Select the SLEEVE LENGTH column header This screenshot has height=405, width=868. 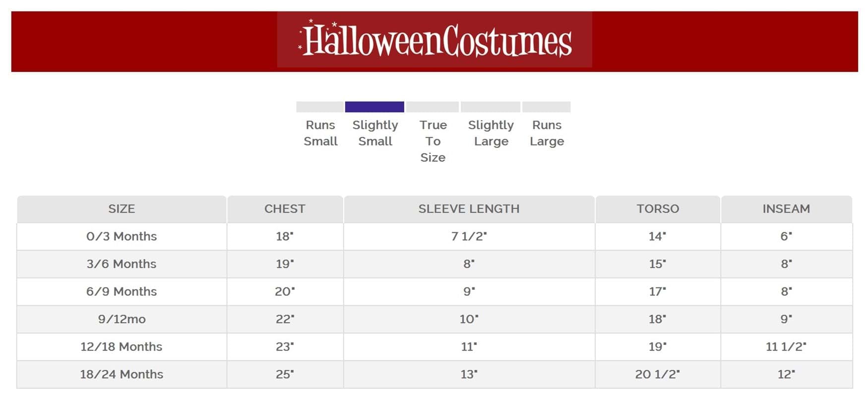[469, 209]
